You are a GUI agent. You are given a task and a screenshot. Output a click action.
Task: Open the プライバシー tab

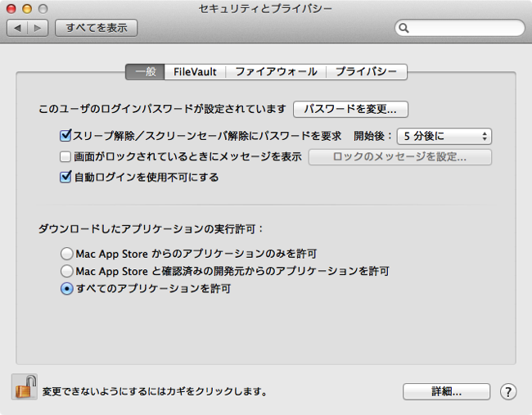click(x=367, y=72)
